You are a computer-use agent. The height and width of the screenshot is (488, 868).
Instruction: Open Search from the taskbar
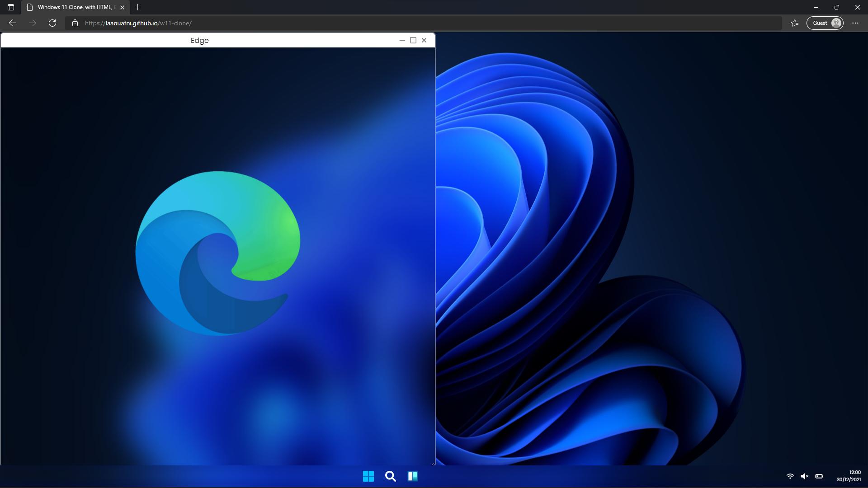tap(390, 476)
